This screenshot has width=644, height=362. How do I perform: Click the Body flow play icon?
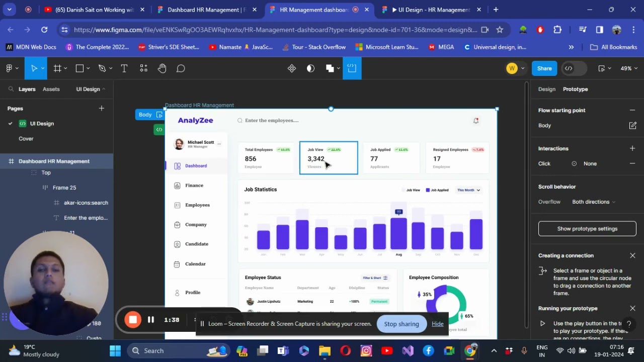(x=159, y=115)
